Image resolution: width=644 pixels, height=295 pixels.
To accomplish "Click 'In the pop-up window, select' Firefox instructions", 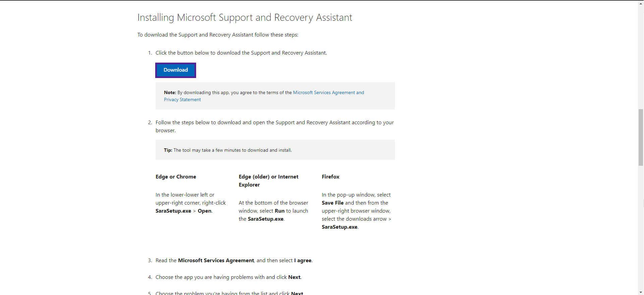I will tap(356, 211).
